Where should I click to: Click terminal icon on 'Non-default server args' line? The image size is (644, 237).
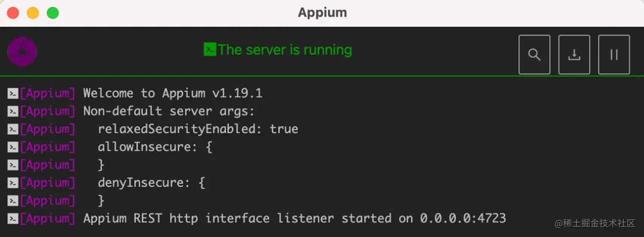point(13,111)
